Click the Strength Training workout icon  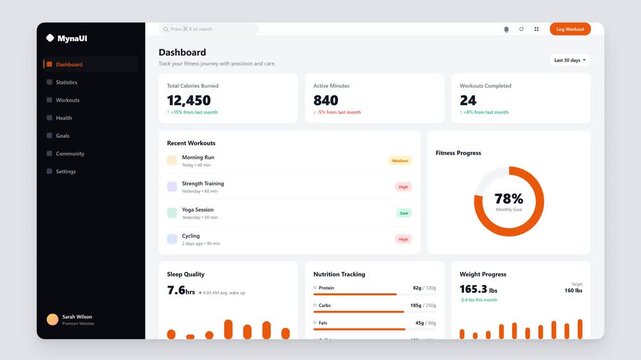point(172,187)
